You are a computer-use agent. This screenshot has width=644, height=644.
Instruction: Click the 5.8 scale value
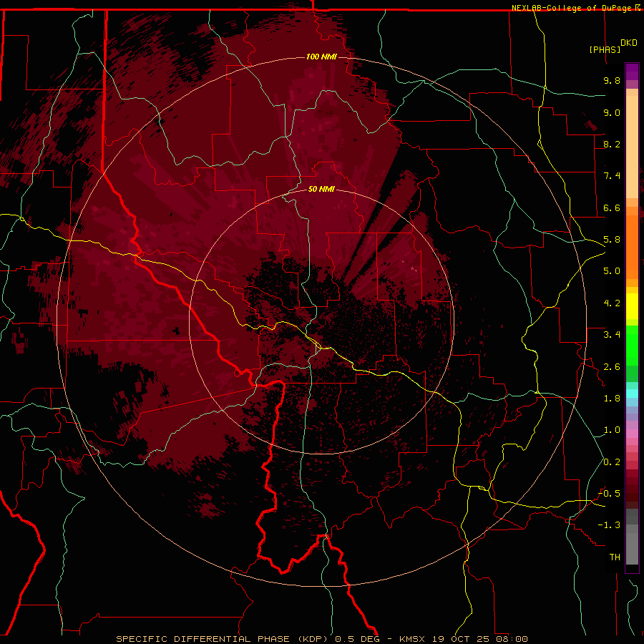coord(612,240)
